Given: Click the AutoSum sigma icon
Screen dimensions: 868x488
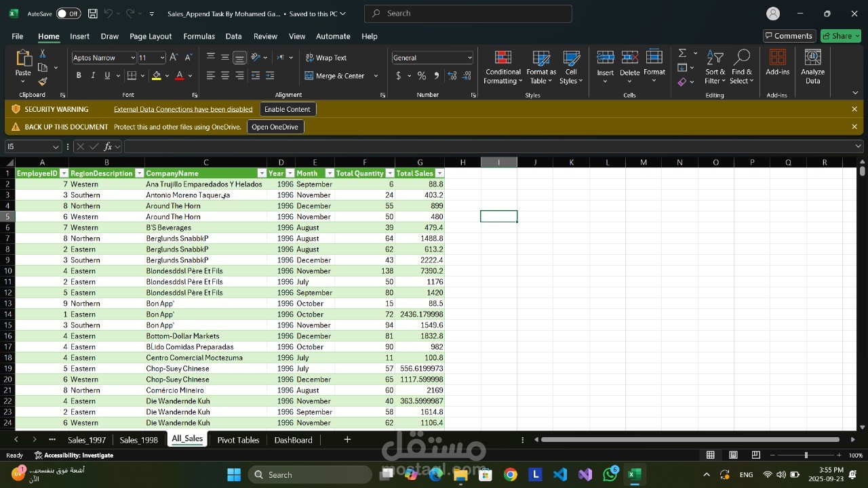Looking at the screenshot, I should 682,53.
